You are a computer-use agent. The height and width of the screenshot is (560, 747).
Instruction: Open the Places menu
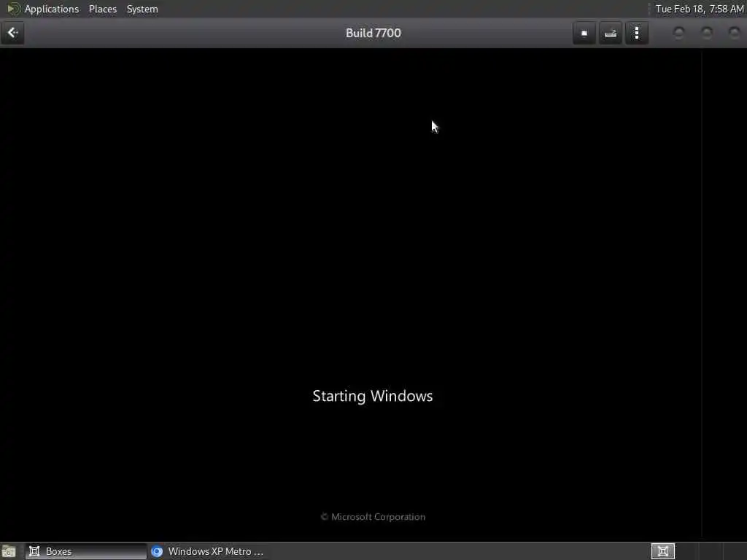pos(102,9)
